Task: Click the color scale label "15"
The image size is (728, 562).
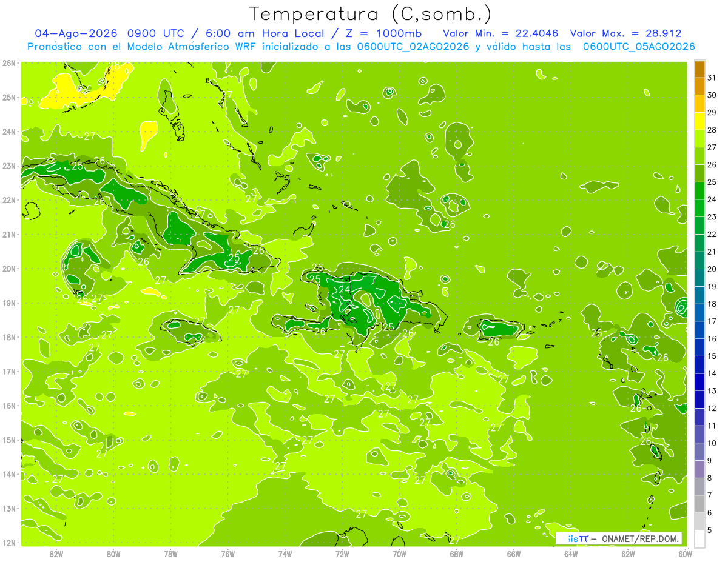Action: [x=712, y=356]
